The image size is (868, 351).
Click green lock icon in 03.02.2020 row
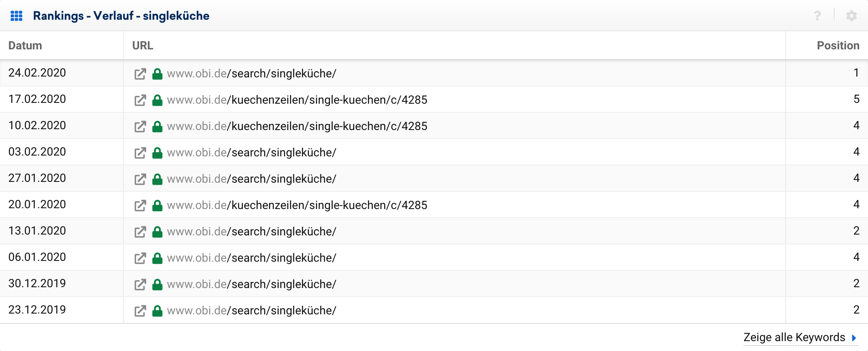click(157, 153)
